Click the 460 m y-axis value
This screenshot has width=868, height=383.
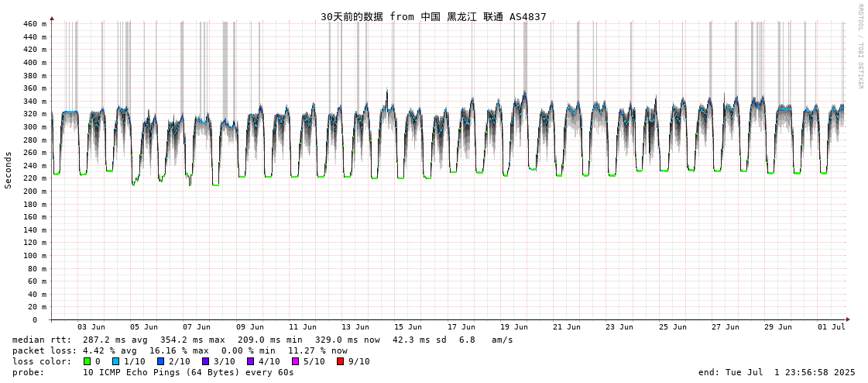tap(35, 24)
